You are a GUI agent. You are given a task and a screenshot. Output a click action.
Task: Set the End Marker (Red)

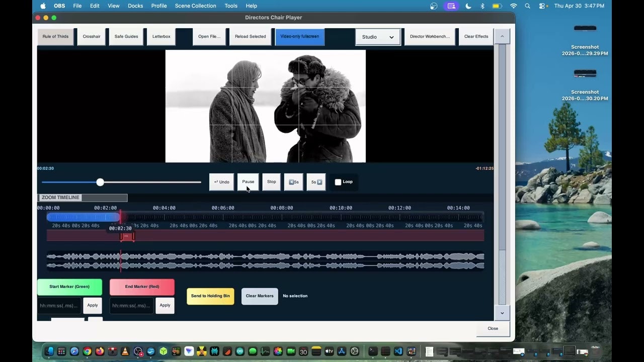point(142,287)
